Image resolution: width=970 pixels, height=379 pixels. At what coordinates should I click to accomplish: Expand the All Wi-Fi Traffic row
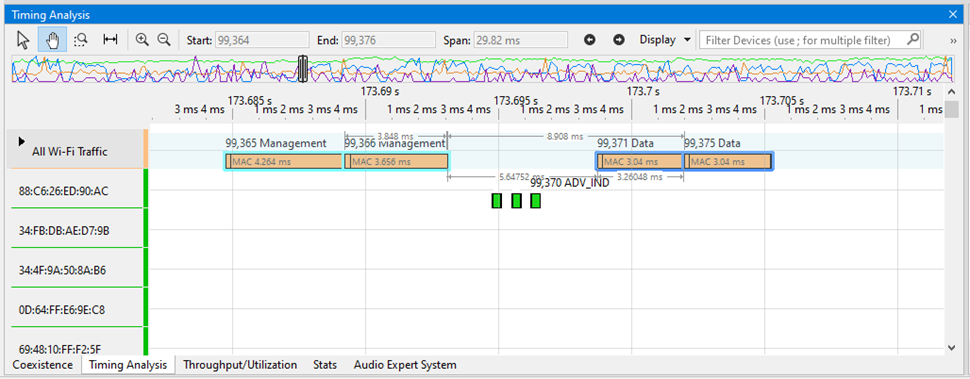(x=22, y=141)
